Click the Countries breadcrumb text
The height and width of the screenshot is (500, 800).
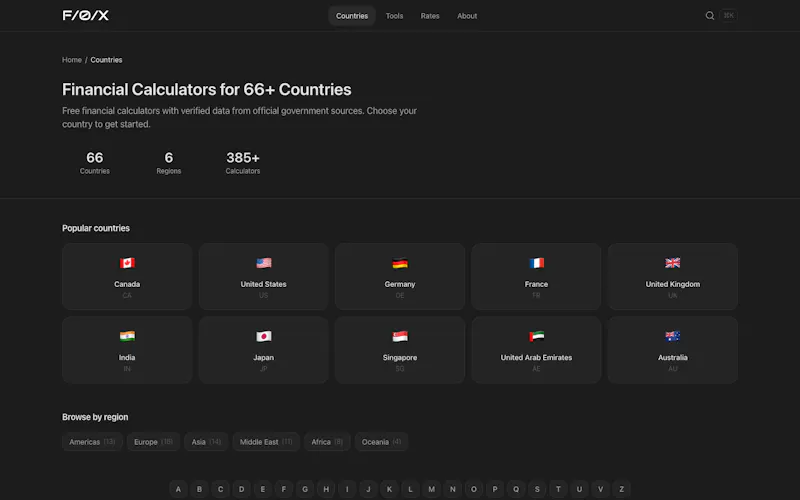(x=106, y=60)
